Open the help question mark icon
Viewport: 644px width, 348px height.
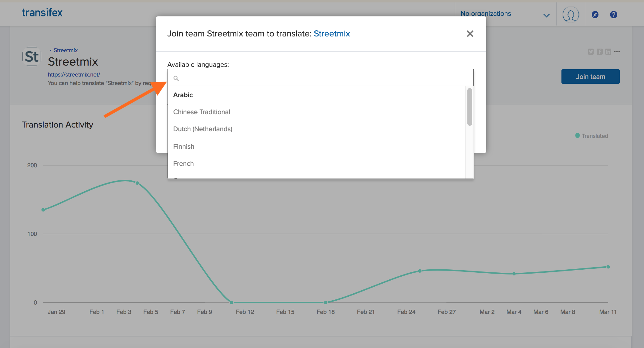(614, 15)
